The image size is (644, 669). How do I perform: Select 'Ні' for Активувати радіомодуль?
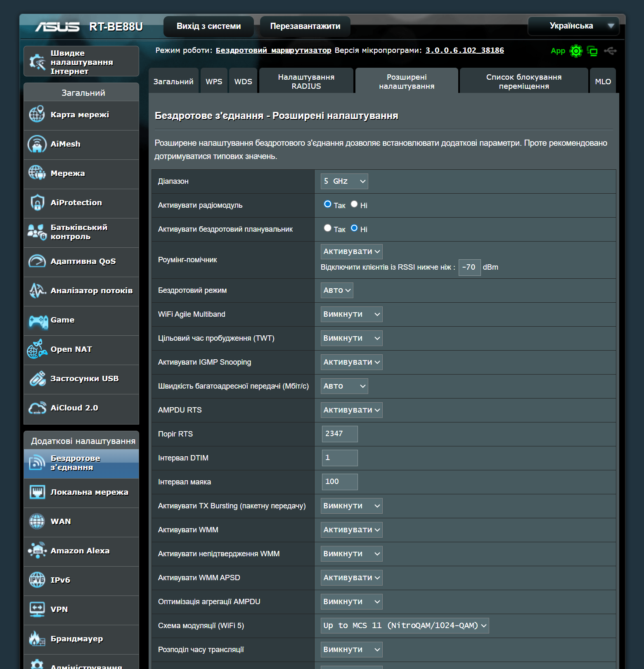(354, 204)
